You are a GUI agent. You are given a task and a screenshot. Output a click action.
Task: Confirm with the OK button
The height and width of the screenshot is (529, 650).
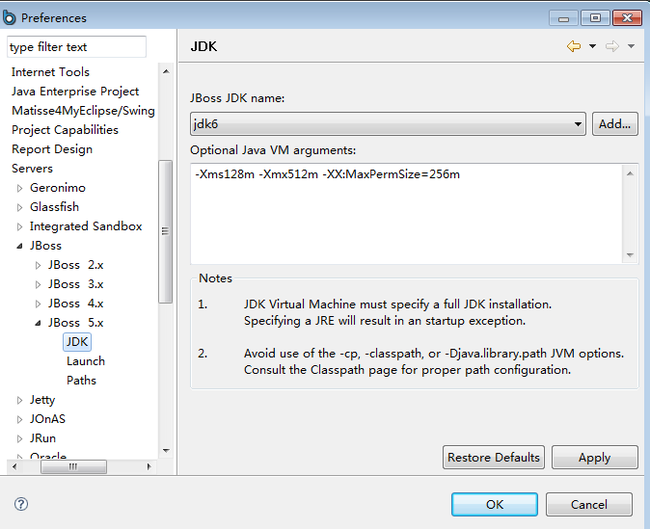[x=495, y=505]
